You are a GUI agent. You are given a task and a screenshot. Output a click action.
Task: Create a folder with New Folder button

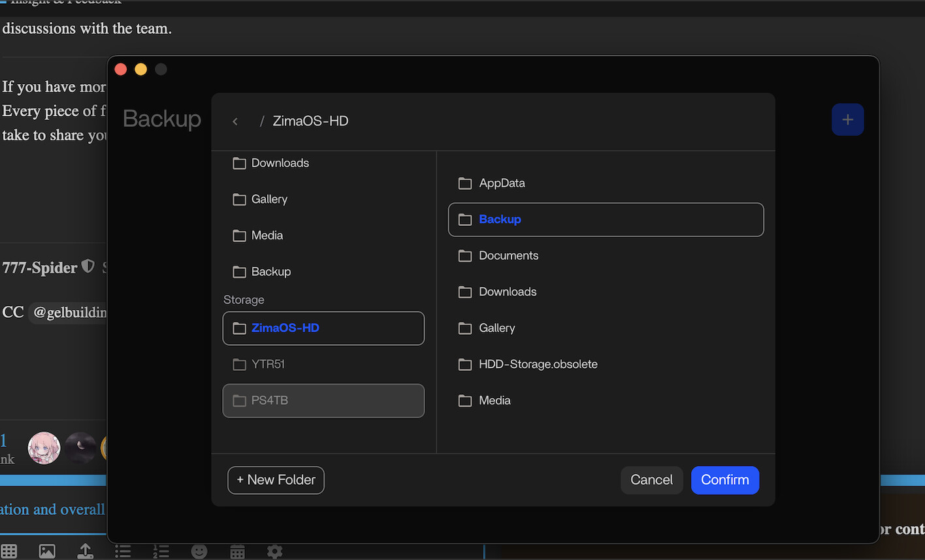pos(276,480)
